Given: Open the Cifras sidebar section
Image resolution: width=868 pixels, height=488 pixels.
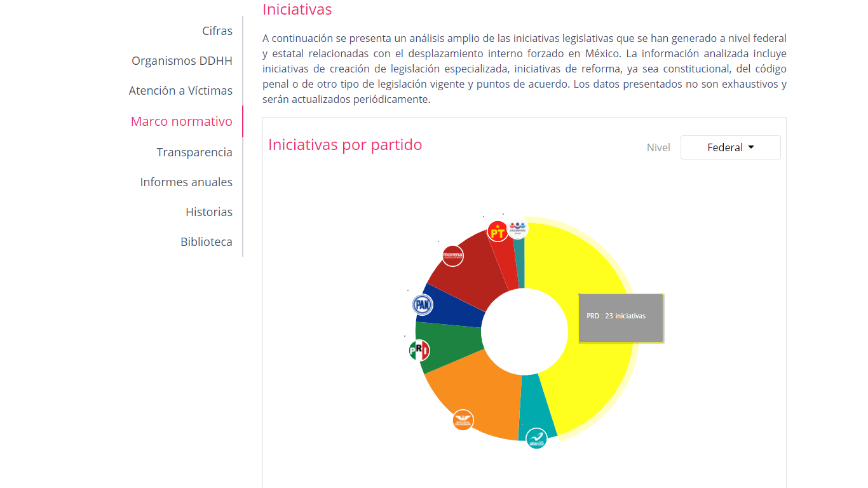Looking at the screenshot, I should pos(217,31).
